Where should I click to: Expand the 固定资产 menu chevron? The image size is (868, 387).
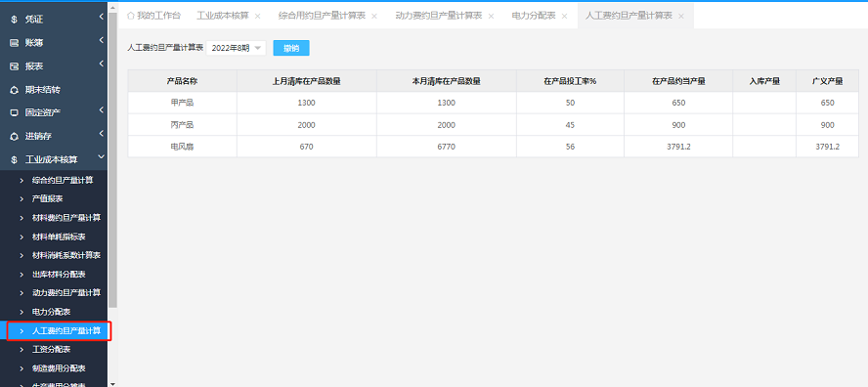click(102, 110)
